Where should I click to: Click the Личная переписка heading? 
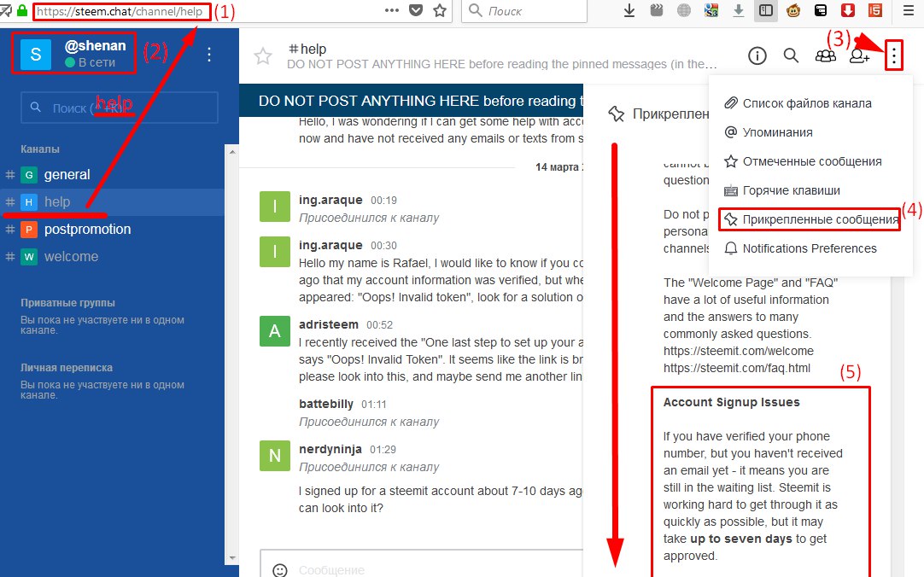coord(67,367)
